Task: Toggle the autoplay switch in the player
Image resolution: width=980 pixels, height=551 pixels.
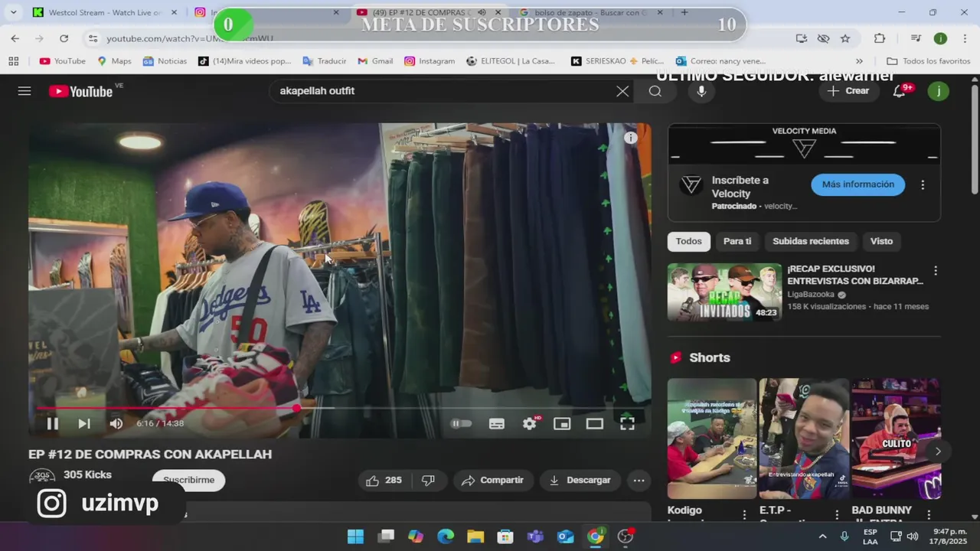Action: tap(461, 423)
